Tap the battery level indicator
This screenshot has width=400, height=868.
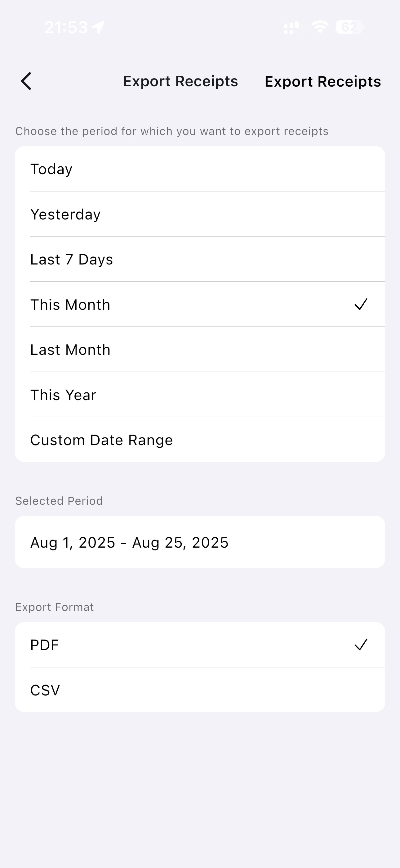[x=349, y=27]
